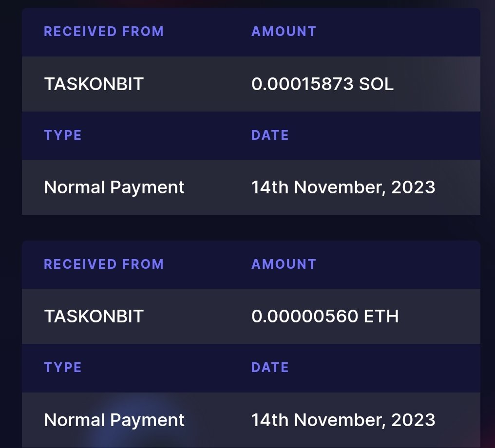Click AMOUNT header above the ETH value
Screen dimensions: 495x448
tap(284, 264)
